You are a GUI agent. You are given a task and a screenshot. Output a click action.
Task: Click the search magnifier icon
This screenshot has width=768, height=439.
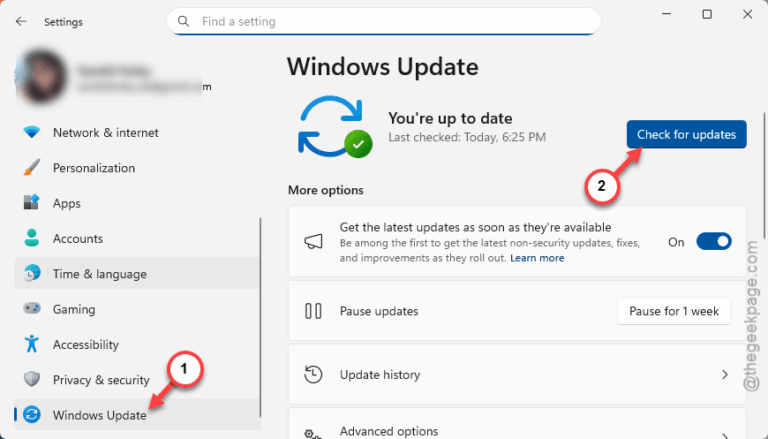point(183,22)
